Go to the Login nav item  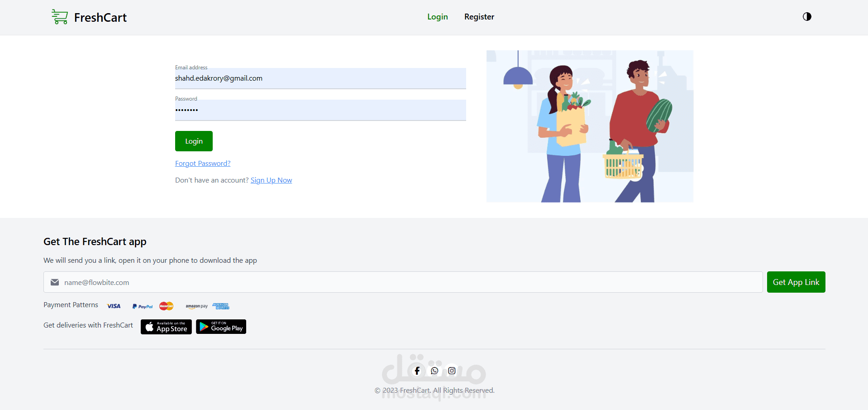[438, 17]
